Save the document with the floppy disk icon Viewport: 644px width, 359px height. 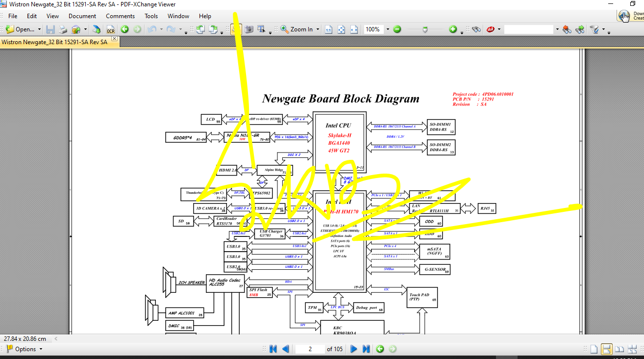(x=50, y=29)
